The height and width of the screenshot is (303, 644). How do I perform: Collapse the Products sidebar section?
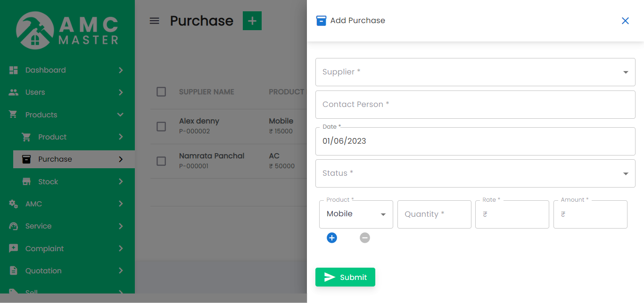(120, 115)
